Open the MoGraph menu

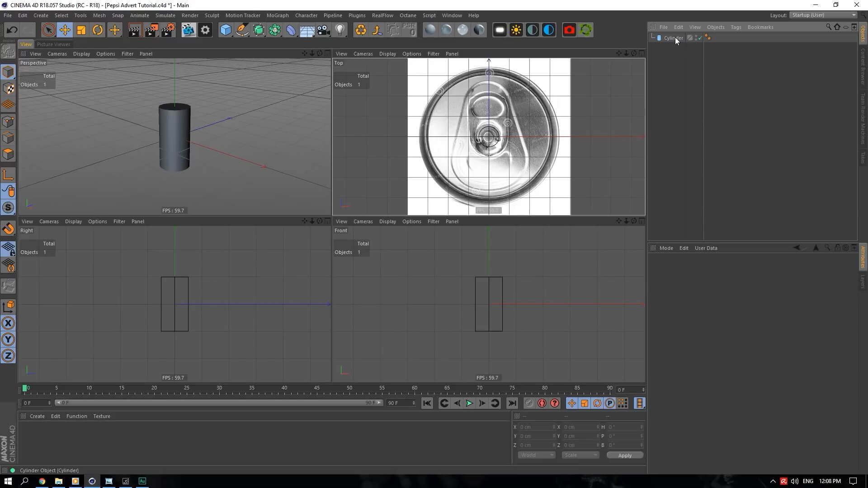pos(277,15)
